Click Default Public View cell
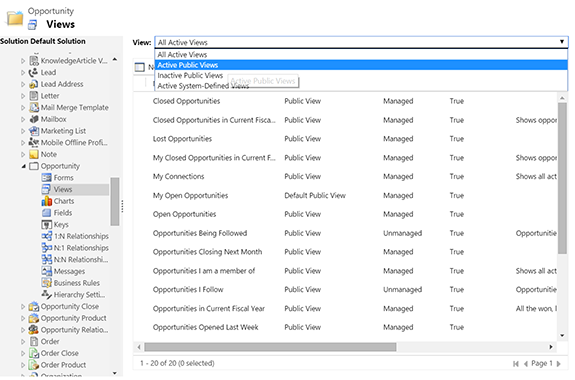 315,196
